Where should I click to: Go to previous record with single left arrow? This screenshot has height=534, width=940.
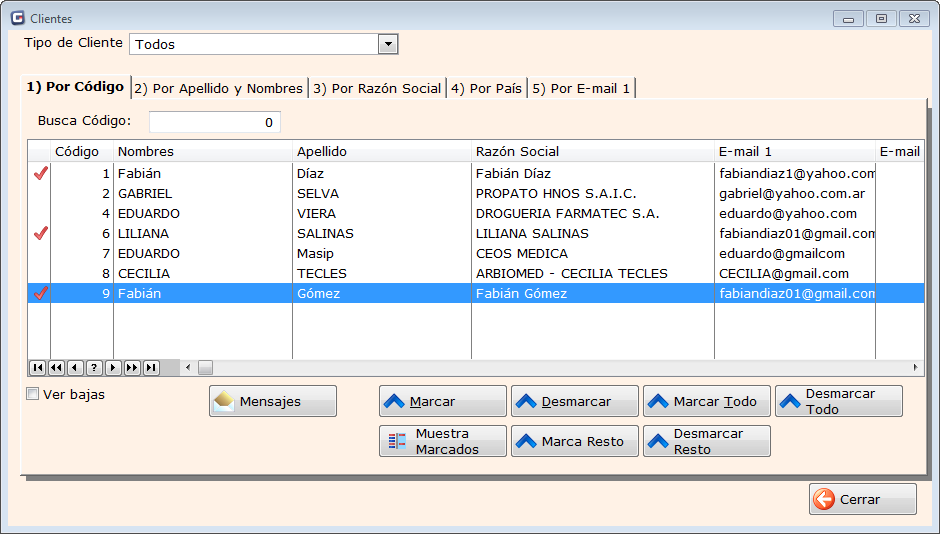point(75,368)
